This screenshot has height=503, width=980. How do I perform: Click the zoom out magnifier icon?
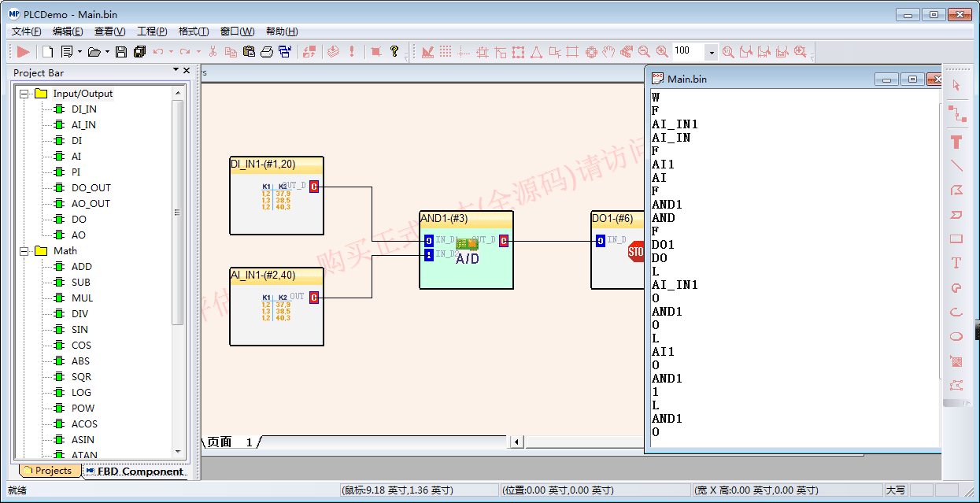click(x=644, y=52)
